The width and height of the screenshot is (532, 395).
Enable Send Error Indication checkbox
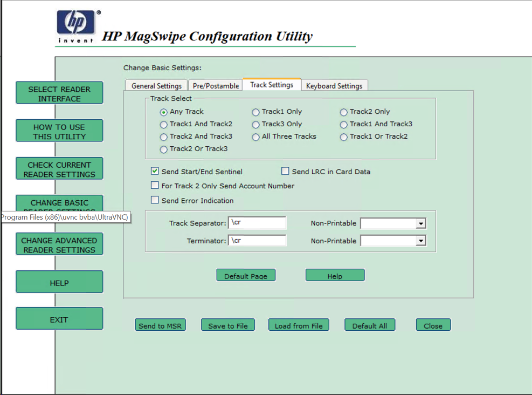(x=155, y=200)
